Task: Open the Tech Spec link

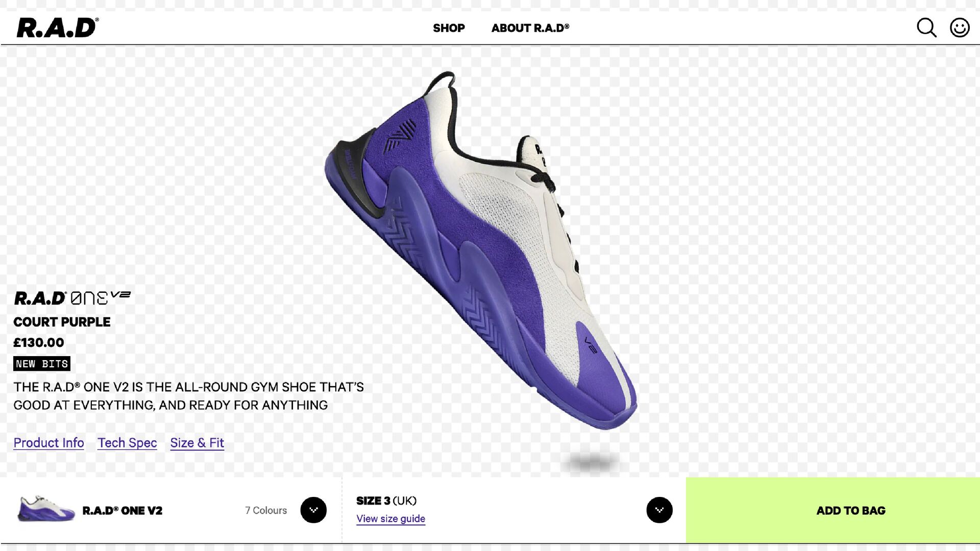Action: tap(127, 443)
